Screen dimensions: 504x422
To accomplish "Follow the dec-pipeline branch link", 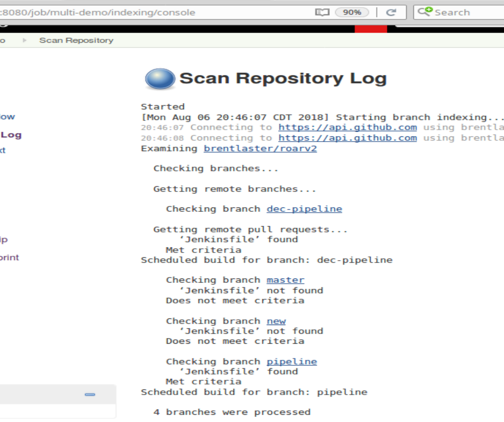I will [304, 208].
